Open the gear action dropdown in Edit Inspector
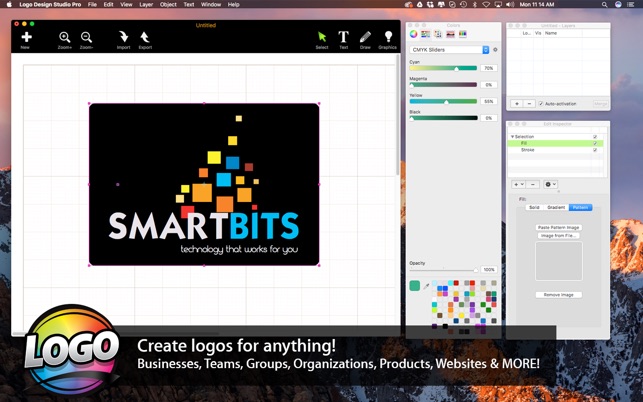Screen dimensions: 643x402 (x=550, y=185)
